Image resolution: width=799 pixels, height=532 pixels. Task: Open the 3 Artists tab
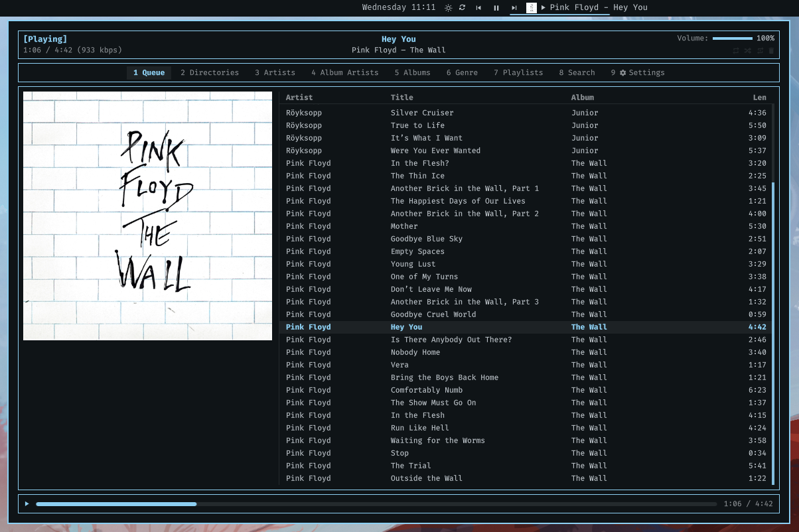(x=275, y=73)
